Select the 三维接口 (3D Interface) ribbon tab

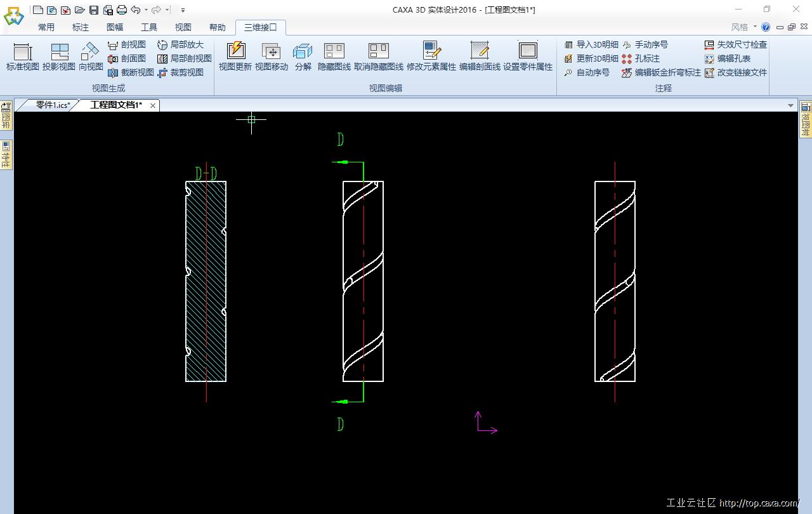point(261,27)
